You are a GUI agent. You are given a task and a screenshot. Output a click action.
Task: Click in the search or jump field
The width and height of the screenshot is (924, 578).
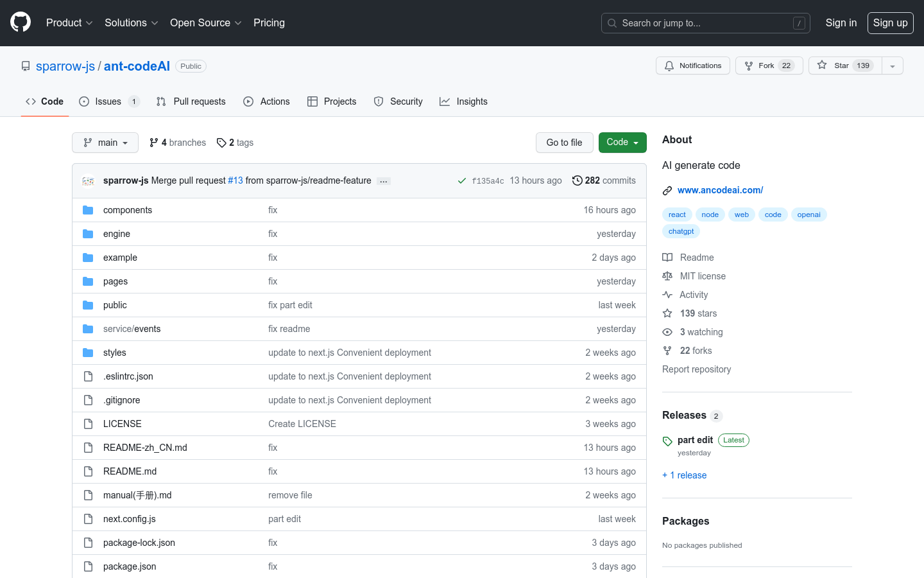pyautogui.click(x=705, y=23)
